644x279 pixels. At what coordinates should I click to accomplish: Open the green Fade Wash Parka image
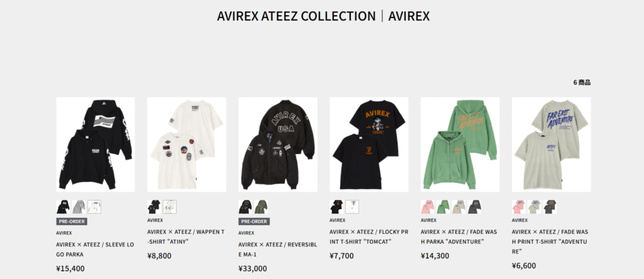click(460, 145)
